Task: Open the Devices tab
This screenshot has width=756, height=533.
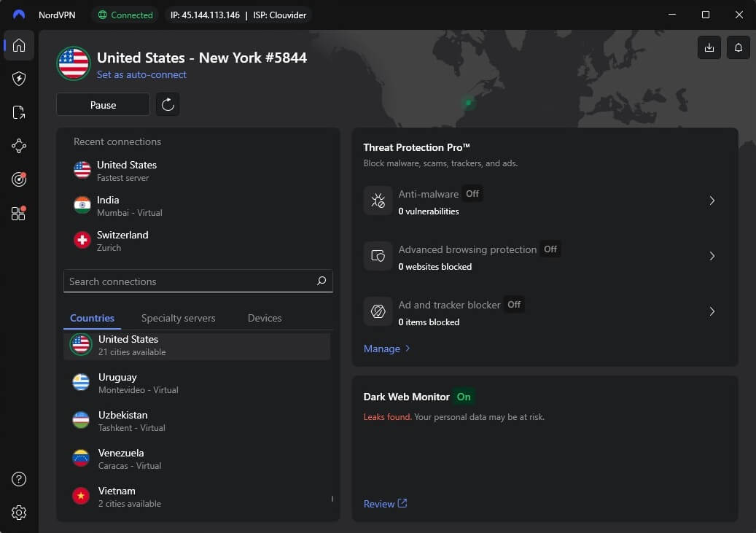Action: coord(264,318)
